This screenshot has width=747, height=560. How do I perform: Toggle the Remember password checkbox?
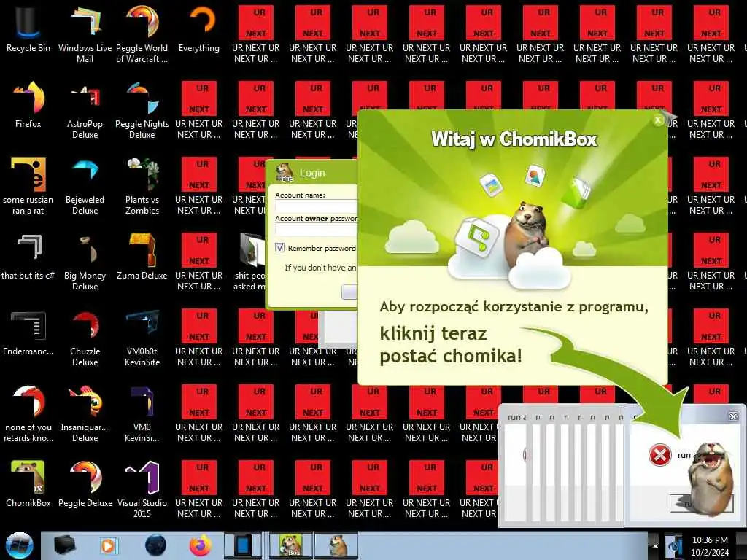(x=279, y=248)
